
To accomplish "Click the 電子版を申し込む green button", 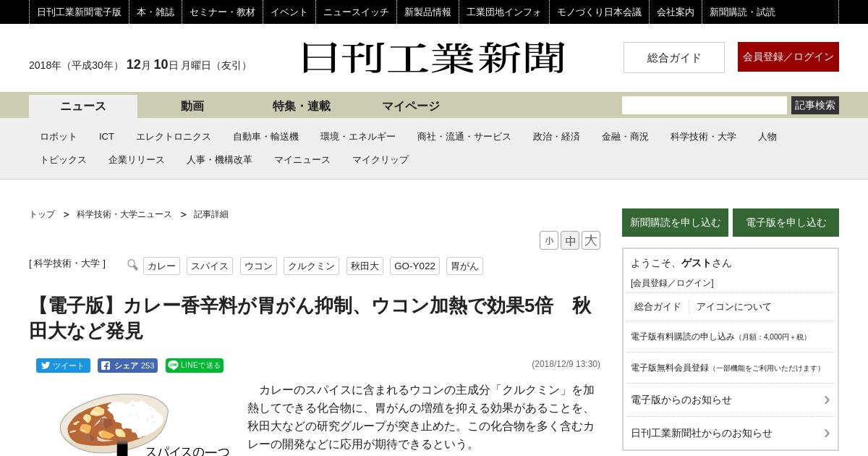I will click(x=786, y=222).
